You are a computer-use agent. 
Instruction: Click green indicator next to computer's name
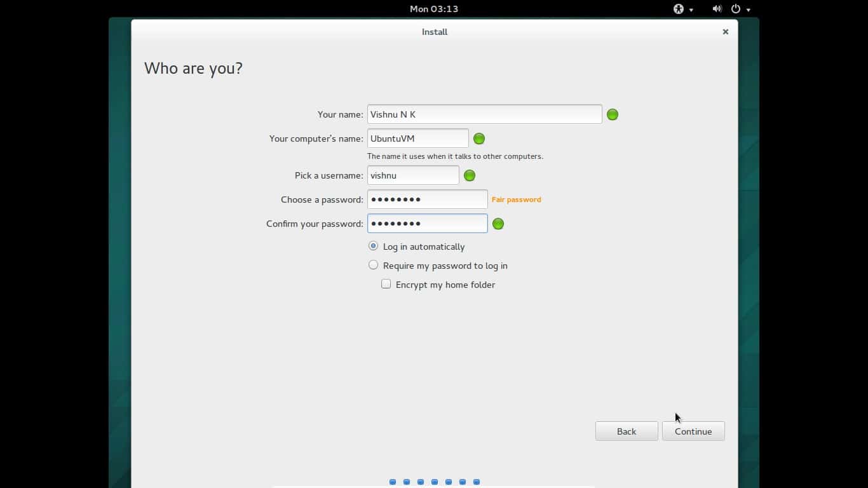479,139
